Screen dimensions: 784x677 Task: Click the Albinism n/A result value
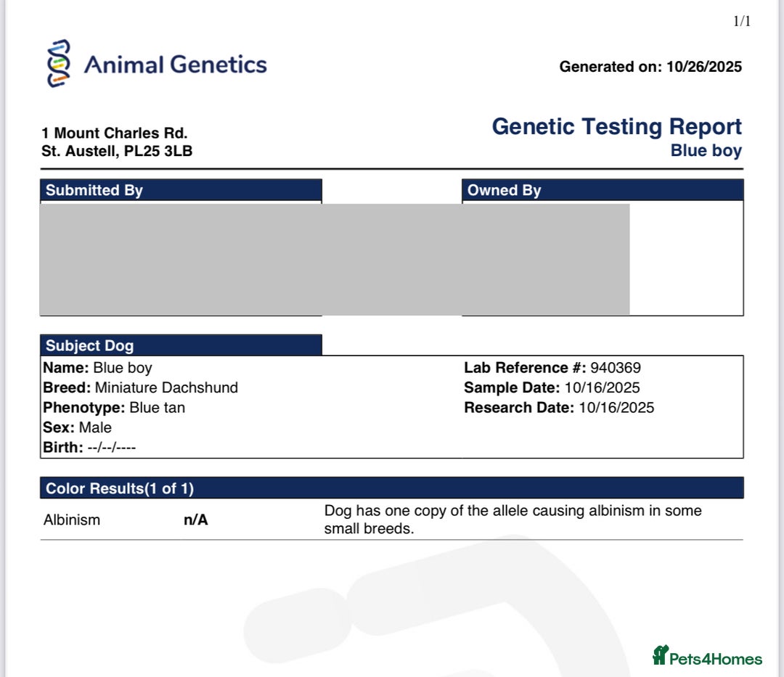[196, 520]
